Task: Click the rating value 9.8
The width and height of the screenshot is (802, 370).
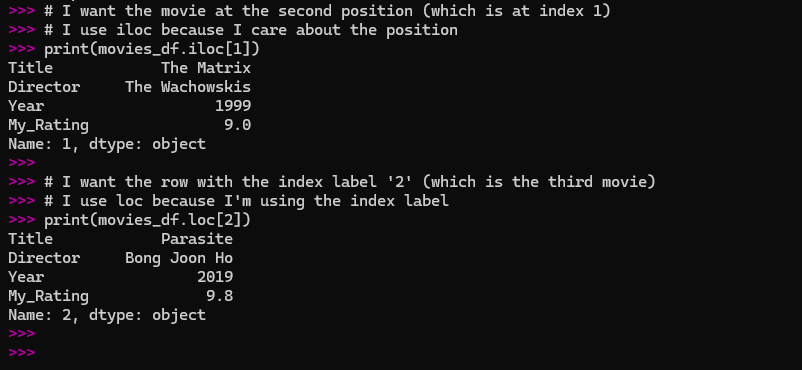Action: tap(219, 296)
